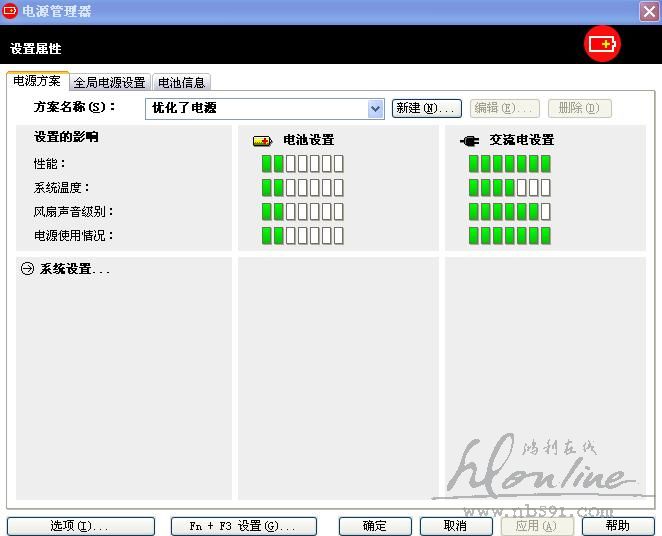Click the 电源使用情况: label

[x=73, y=236]
